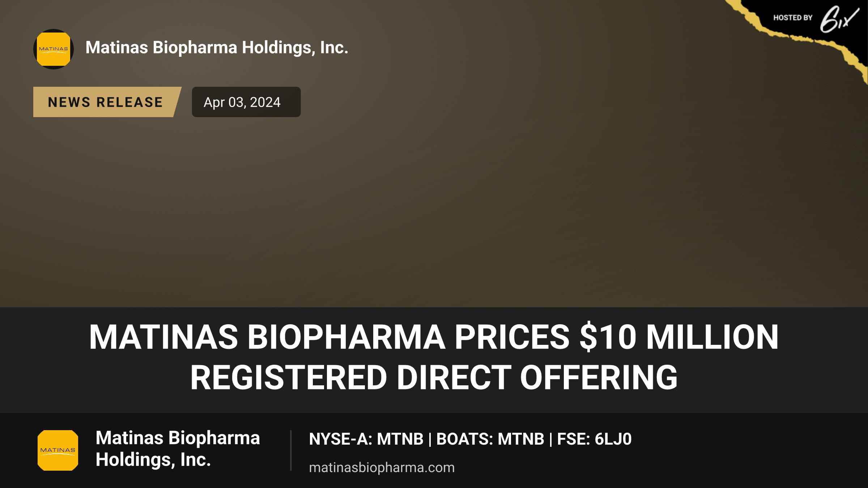Click the empty gradient background area
The width and height of the screenshot is (868, 488).
tap(506, 202)
